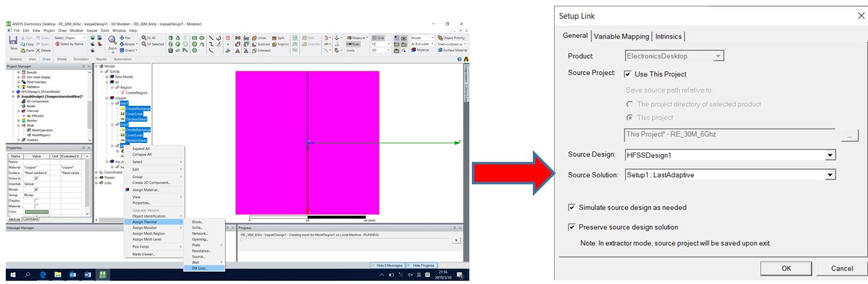
Task: Switch to Simulation ribbon tab
Action: pos(82,58)
